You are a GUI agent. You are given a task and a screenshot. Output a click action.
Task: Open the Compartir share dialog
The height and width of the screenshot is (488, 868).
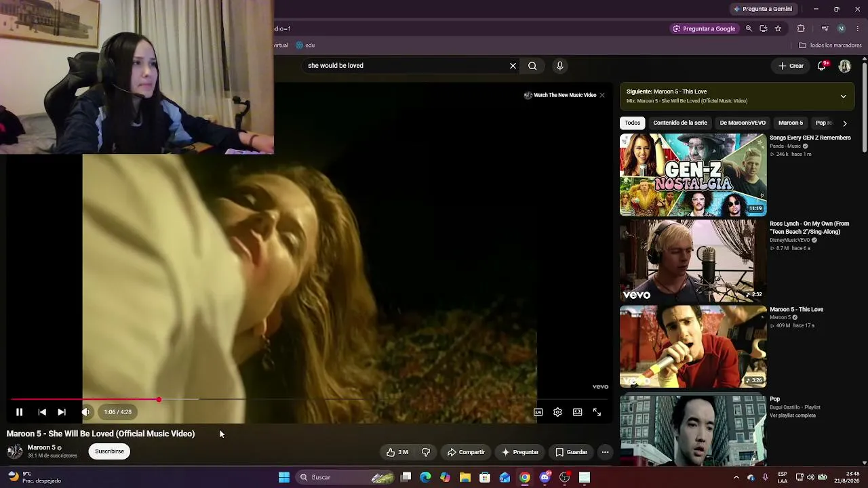point(466,452)
